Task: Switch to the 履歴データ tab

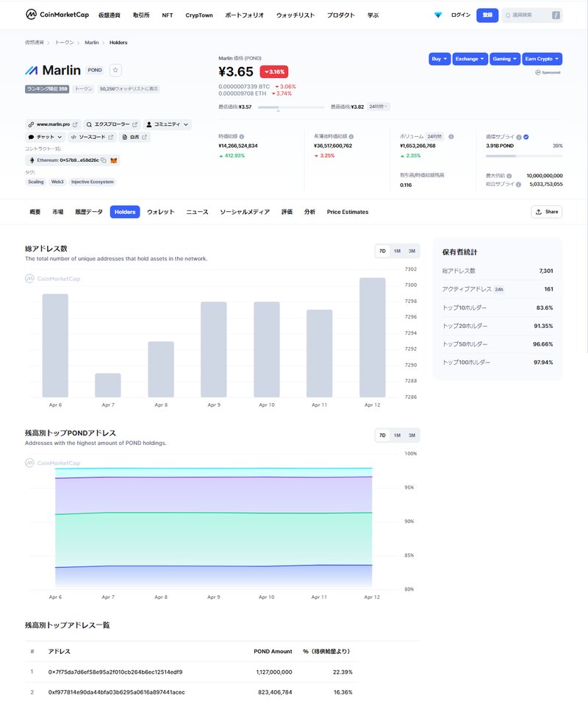Action: pos(89,212)
